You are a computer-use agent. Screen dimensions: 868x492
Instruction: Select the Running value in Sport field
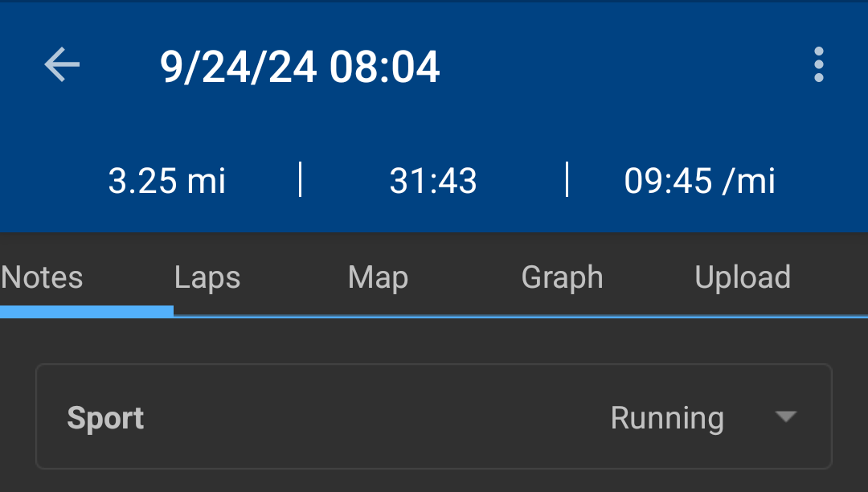point(667,418)
